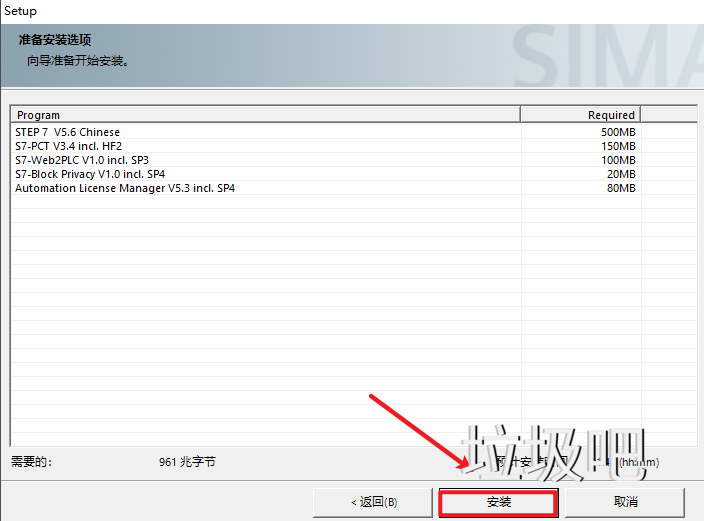Click the 需要的 label

[31, 462]
